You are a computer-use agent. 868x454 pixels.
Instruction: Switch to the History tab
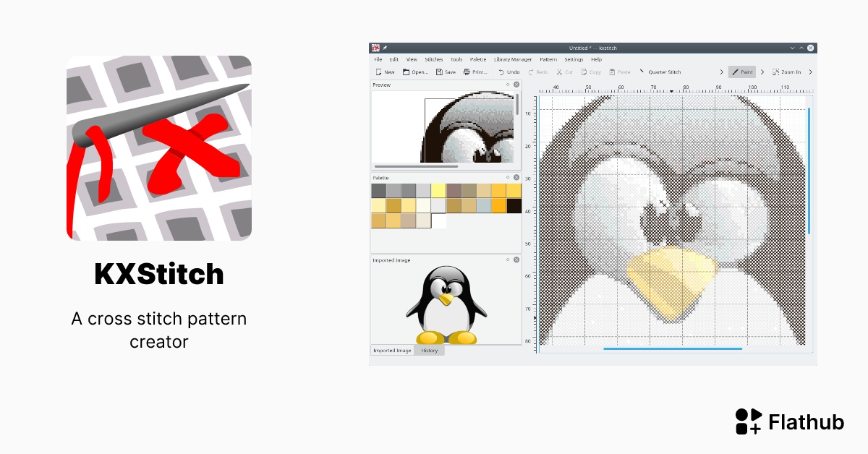click(x=430, y=350)
